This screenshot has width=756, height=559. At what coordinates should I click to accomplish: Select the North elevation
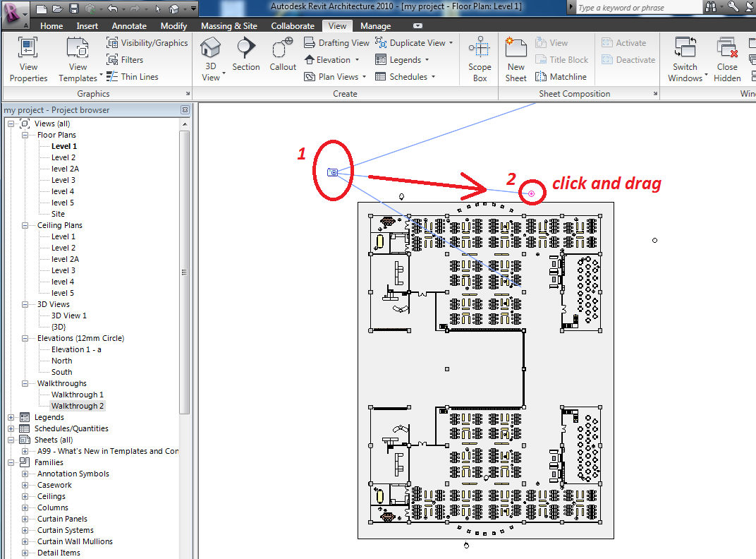click(x=62, y=361)
